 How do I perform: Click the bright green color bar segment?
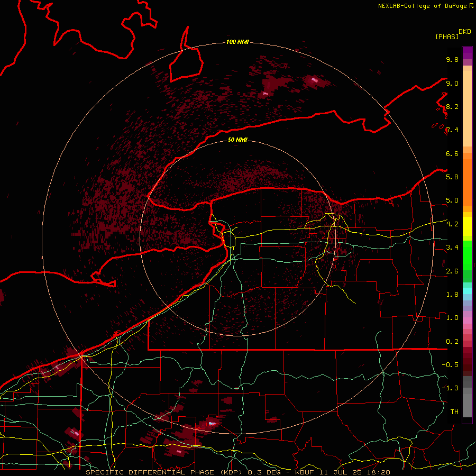click(467, 257)
